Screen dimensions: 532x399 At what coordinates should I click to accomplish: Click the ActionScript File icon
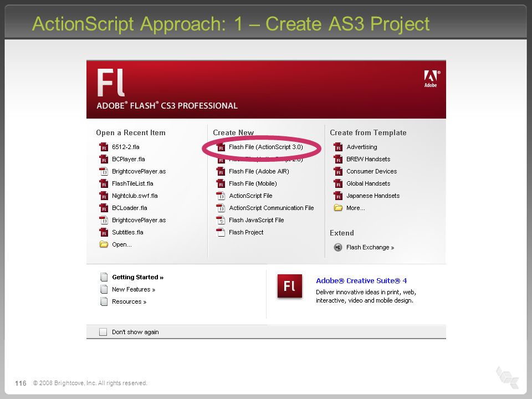pos(221,196)
